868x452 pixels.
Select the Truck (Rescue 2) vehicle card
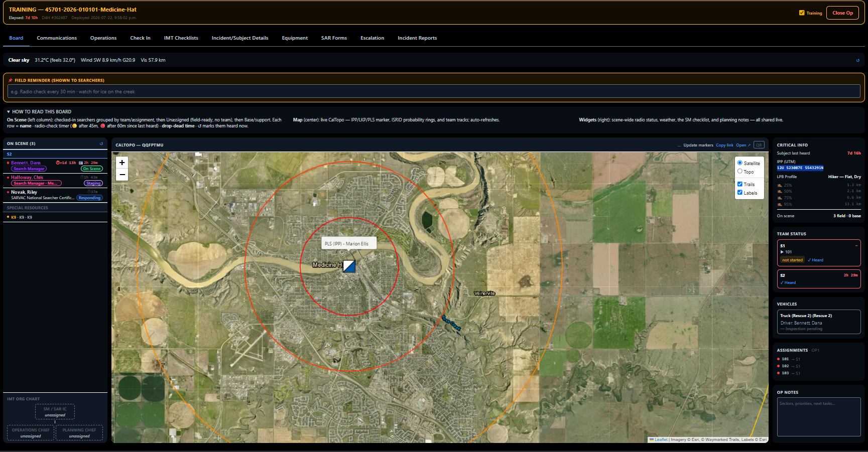819,322
